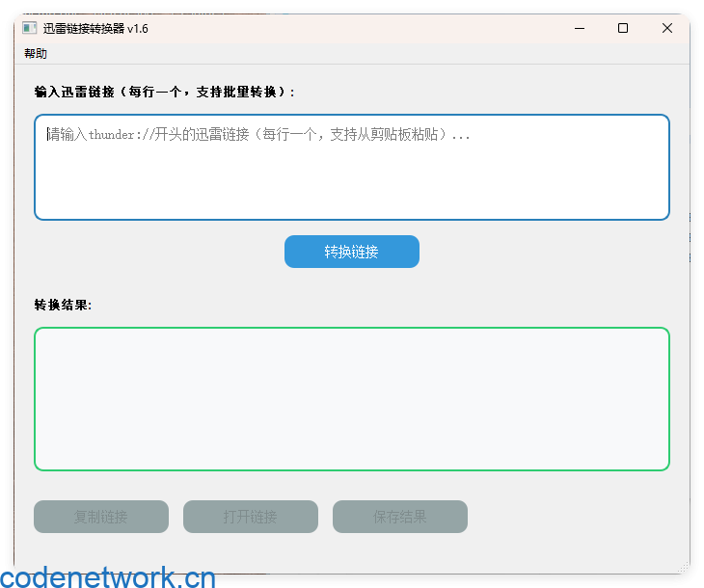Viewport: 704px width, 588px height.
Task: Click the 转换链接 button
Action: 352,252
